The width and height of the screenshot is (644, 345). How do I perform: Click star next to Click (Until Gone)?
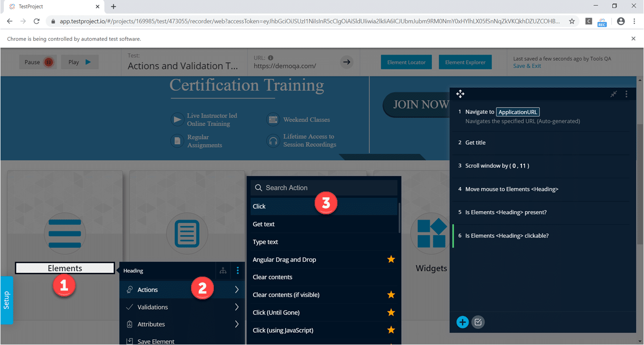tap(391, 313)
